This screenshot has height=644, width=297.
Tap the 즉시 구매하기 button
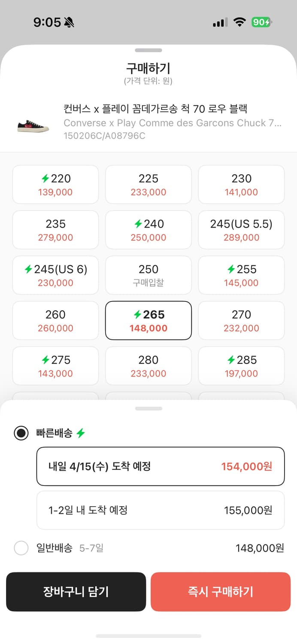coord(221,592)
